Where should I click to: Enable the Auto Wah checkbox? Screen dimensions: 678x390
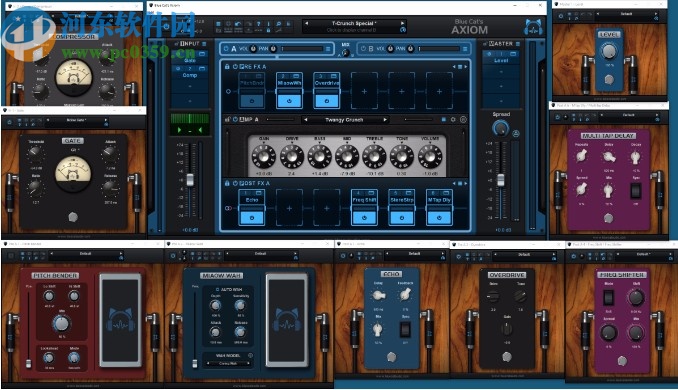coord(217,289)
